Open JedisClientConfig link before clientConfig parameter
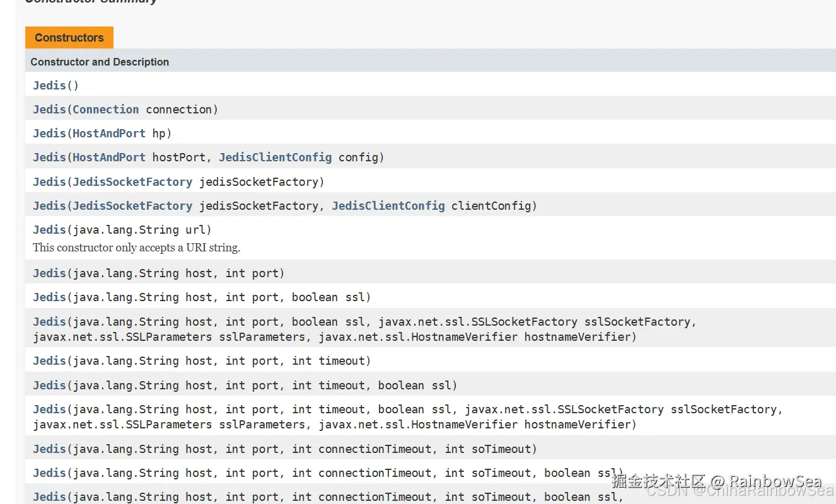The height and width of the screenshot is (504, 836). pos(388,205)
